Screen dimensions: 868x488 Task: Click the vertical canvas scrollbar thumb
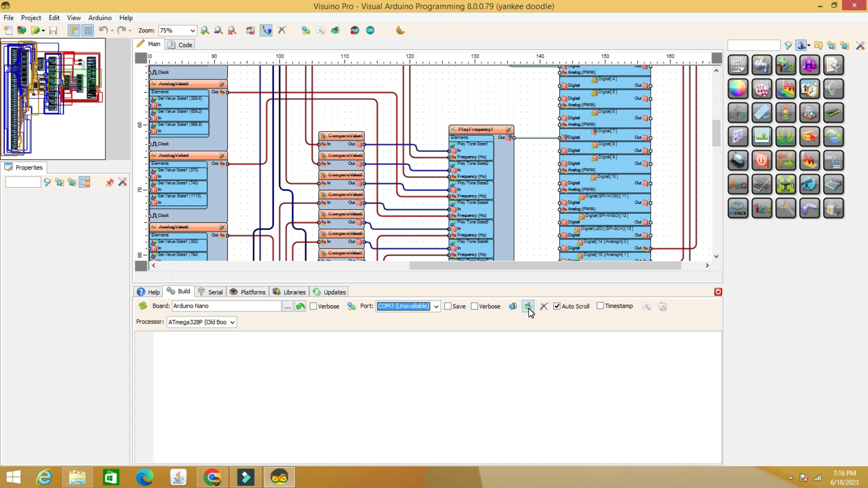tap(716, 133)
